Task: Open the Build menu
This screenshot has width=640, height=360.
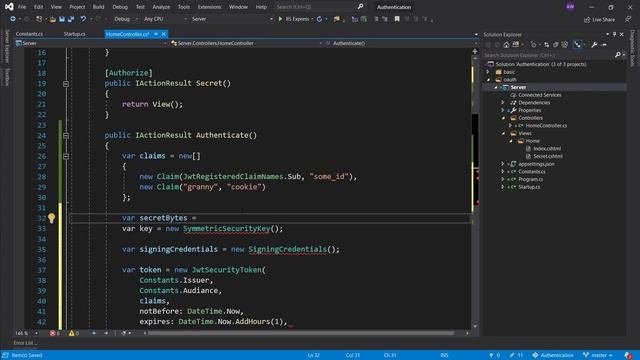Action: (x=98, y=7)
